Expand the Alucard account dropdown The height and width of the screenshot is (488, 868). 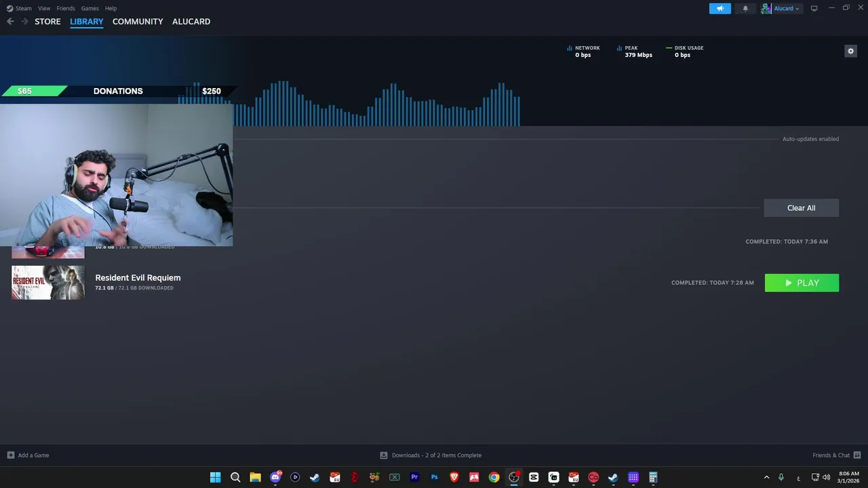click(787, 8)
